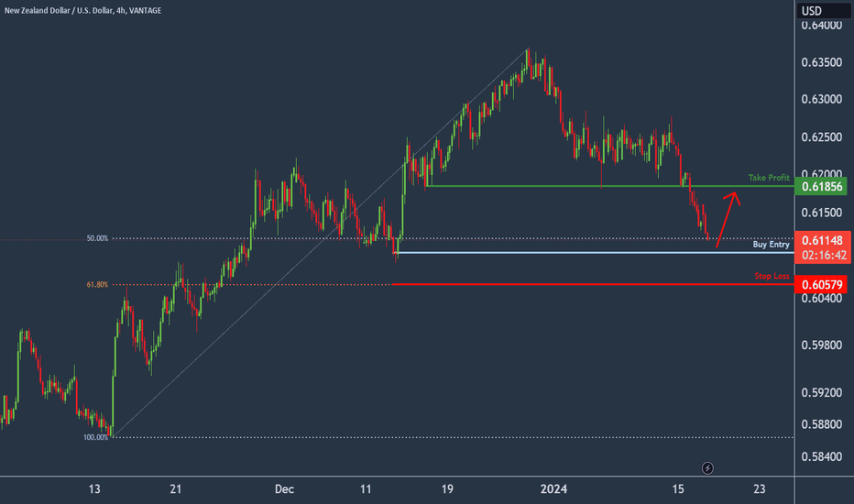Click the 0.58800 price axis value
854x504 pixels.
pos(821,424)
